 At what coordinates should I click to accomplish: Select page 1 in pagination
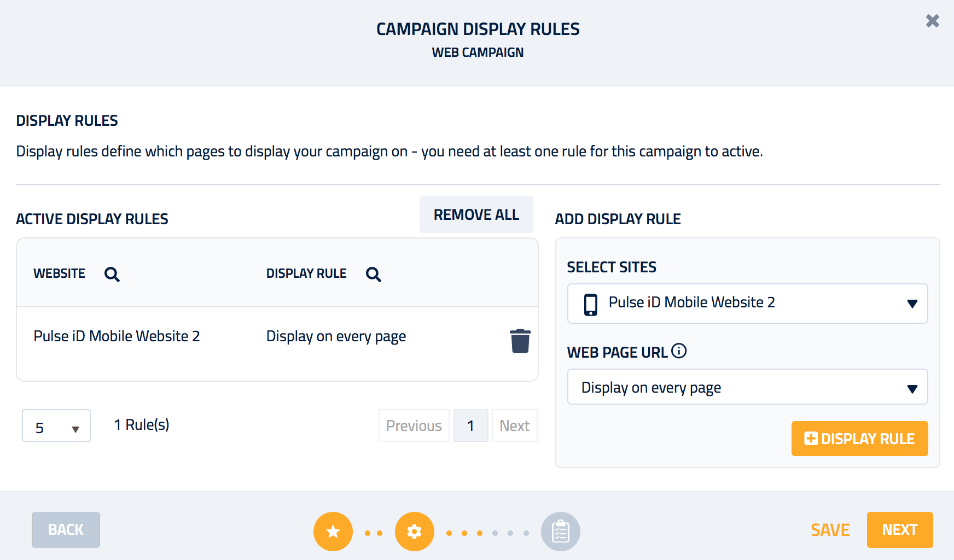(470, 425)
